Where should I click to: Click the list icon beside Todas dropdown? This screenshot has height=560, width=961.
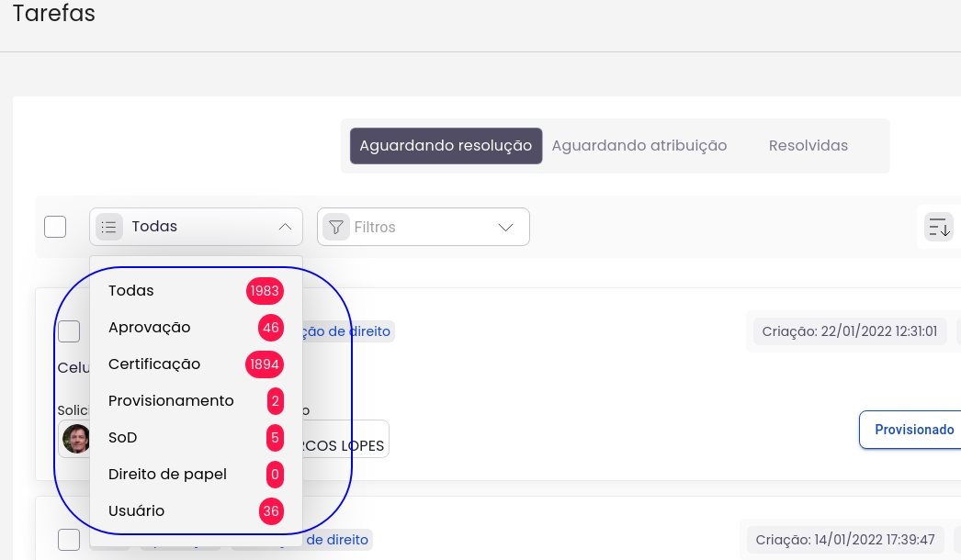(109, 227)
